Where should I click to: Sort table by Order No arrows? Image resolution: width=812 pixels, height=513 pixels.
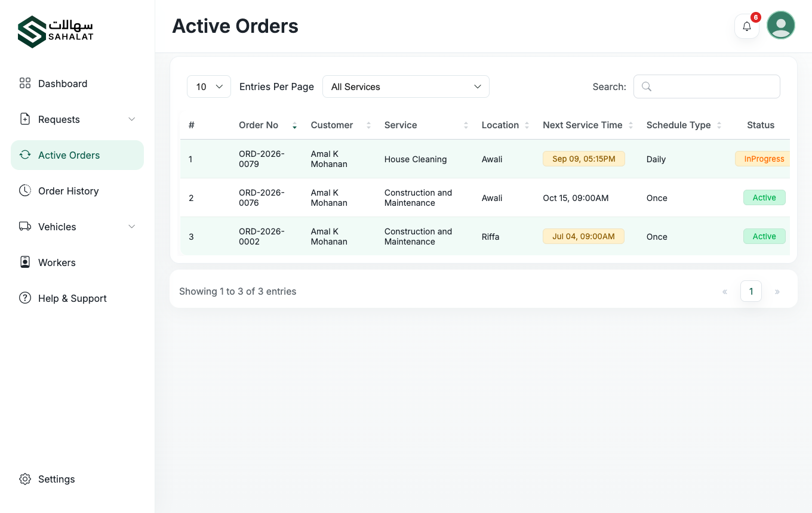294,125
